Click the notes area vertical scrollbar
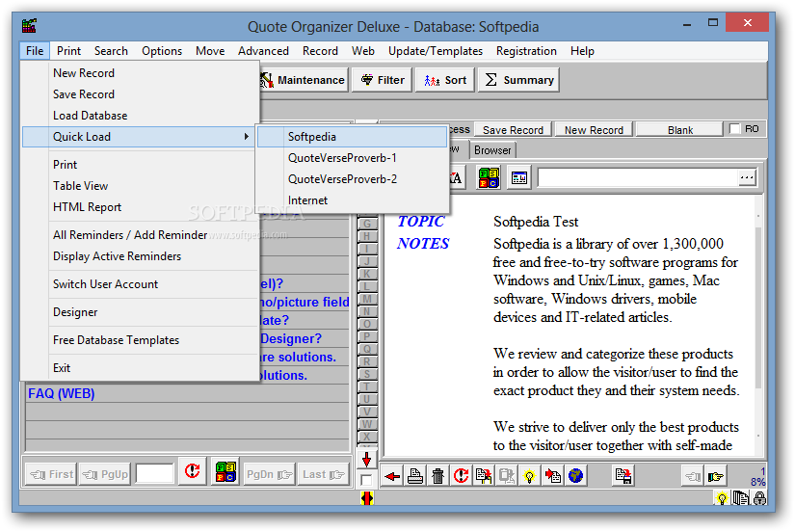This screenshot has width=795, height=532. click(758, 325)
